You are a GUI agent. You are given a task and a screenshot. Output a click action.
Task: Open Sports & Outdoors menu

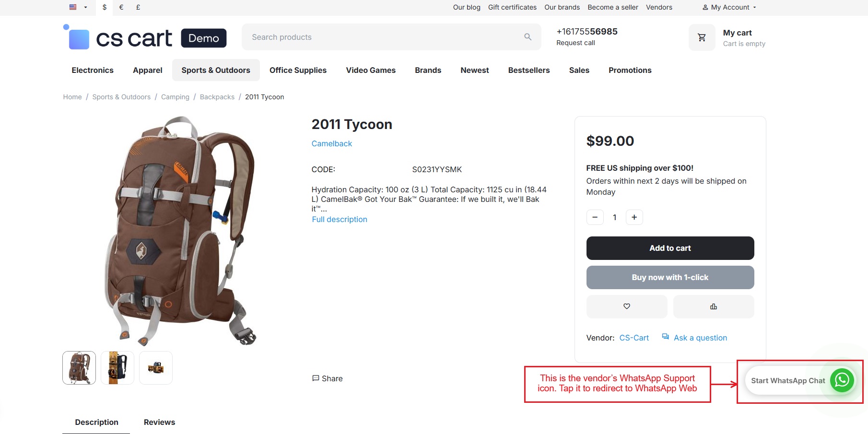216,70
